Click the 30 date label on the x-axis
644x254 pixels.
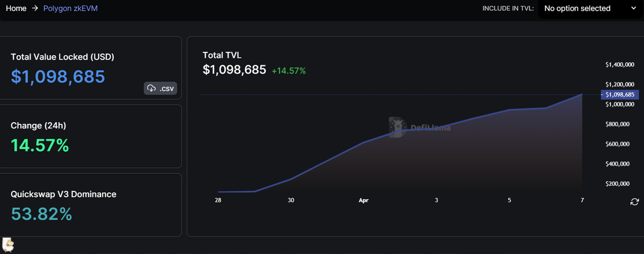291,200
